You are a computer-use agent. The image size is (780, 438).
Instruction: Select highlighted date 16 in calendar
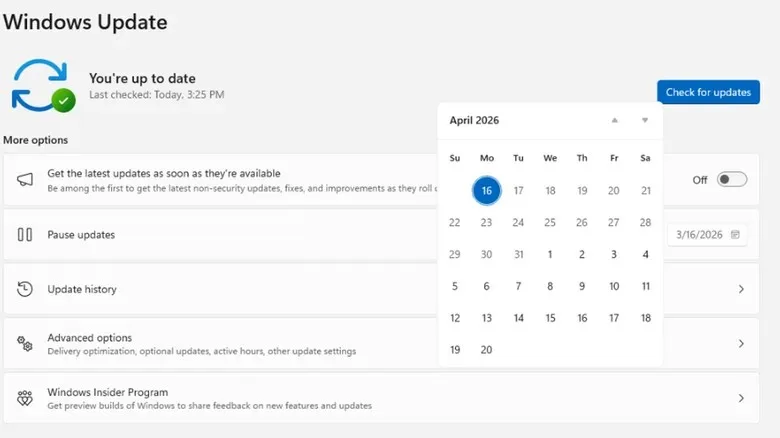pos(487,191)
